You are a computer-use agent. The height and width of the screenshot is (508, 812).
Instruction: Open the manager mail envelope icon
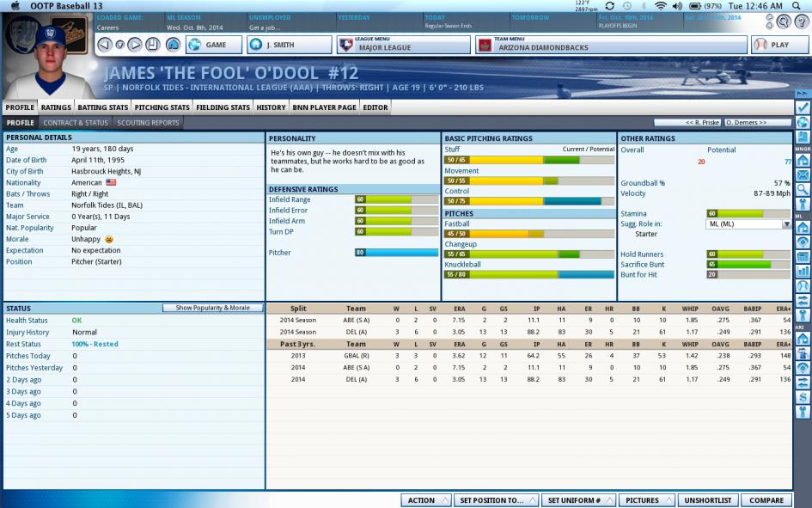click(803, 175)
